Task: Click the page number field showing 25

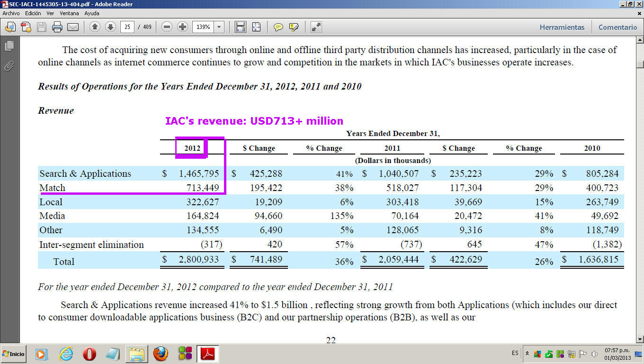Action: (127, 27)
